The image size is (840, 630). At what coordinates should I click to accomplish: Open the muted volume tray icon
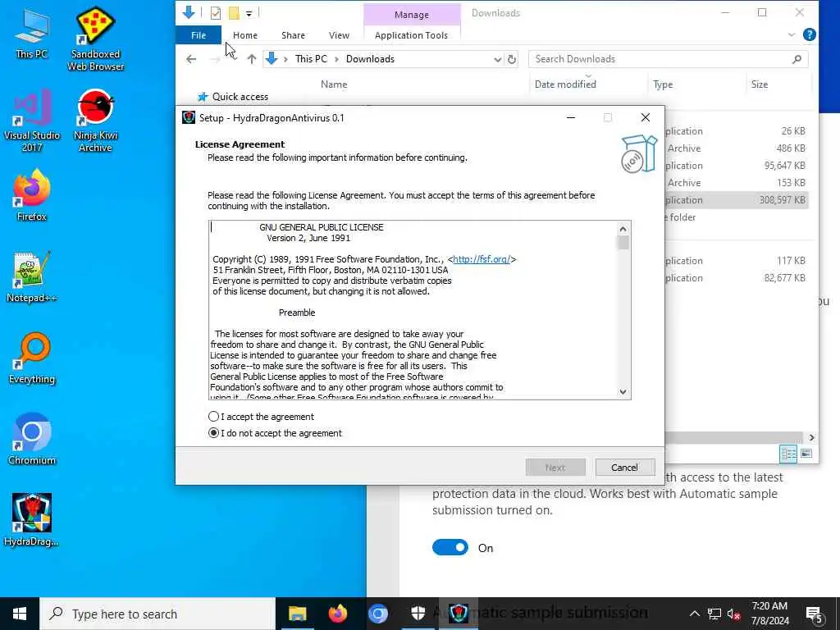coord(733,614)
